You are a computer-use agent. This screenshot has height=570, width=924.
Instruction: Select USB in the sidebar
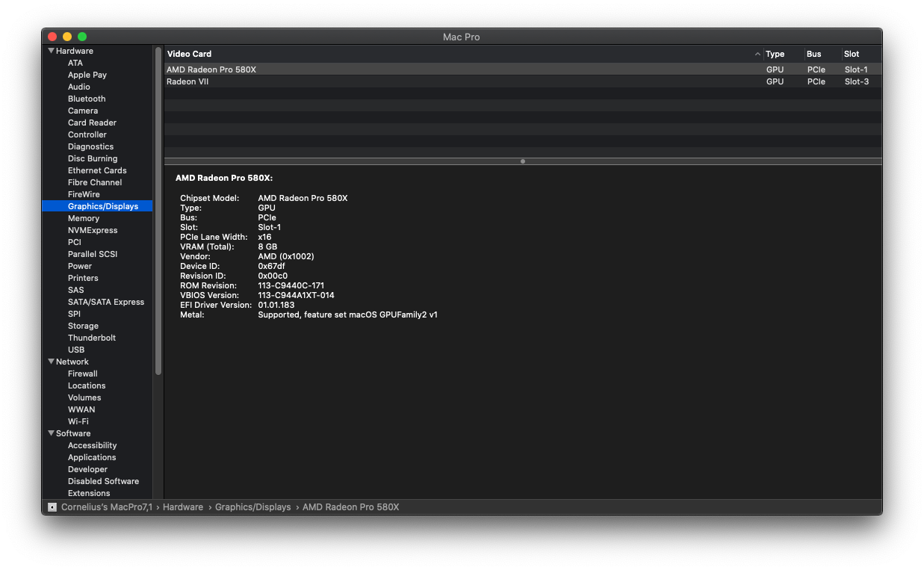click(76, 350)
